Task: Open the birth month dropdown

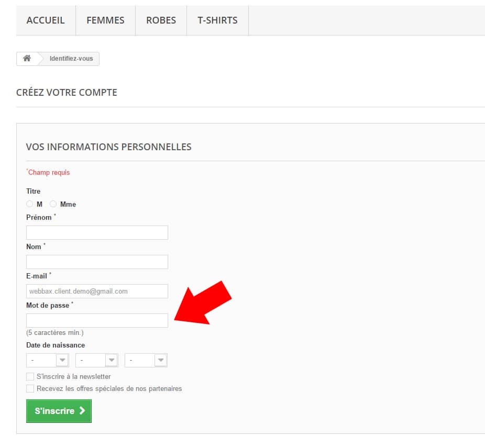Action: point(97,361)
